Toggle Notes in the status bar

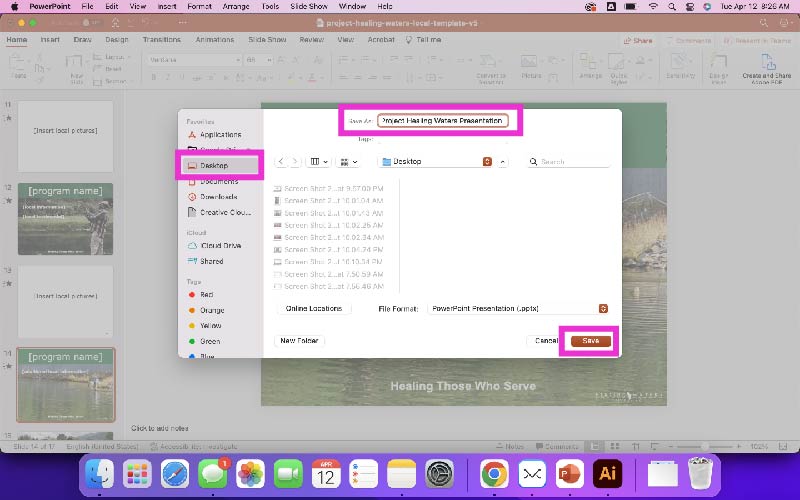(x=510, y=446)
